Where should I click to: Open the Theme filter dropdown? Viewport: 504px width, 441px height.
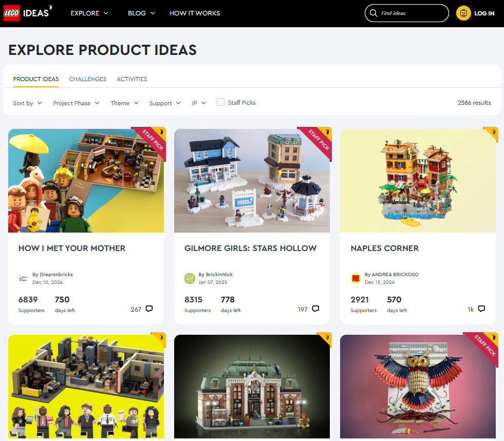(x=125, y=103)
